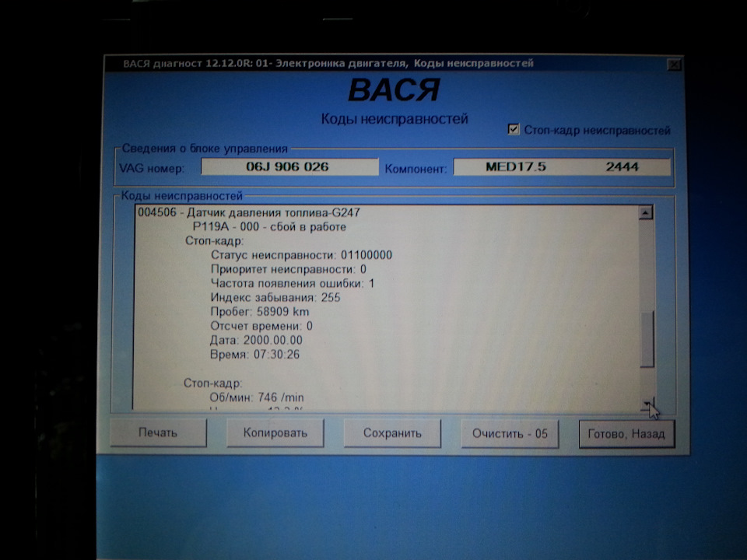Select line 004506 - Датчик давления топлива-G247
This screenshot has height=560, width=747.
pos(249,212)
